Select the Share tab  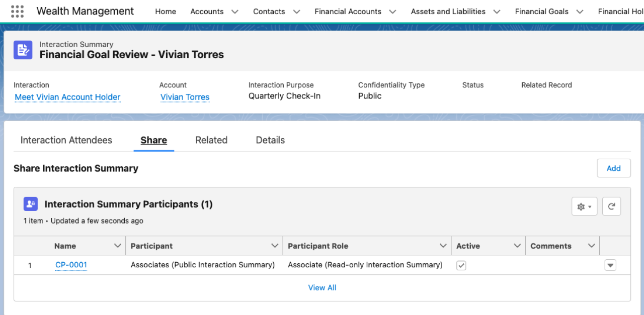(x=154, y=140)
